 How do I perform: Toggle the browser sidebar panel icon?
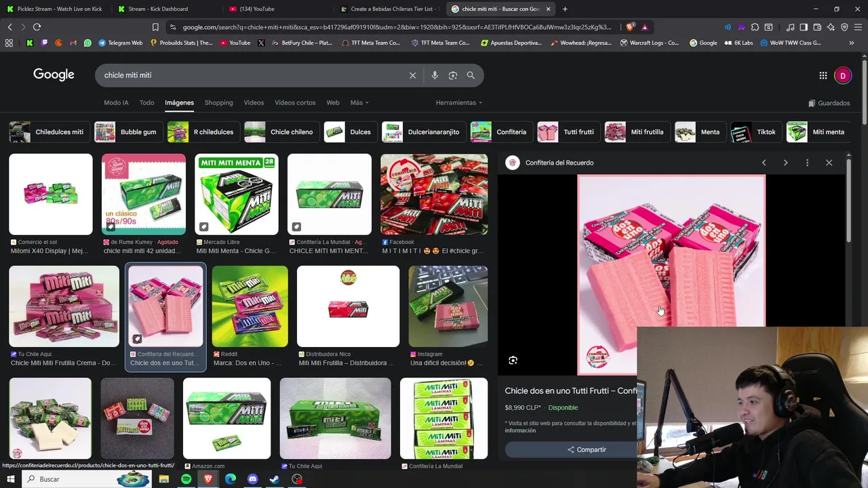804,27
